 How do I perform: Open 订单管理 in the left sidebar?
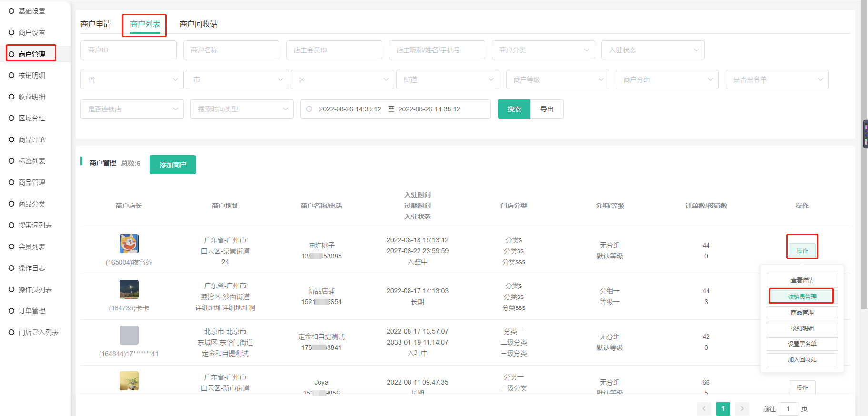tap(32, 311)
